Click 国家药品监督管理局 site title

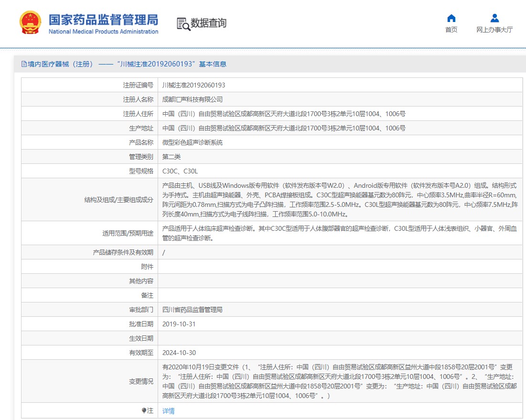coord(103,20)
